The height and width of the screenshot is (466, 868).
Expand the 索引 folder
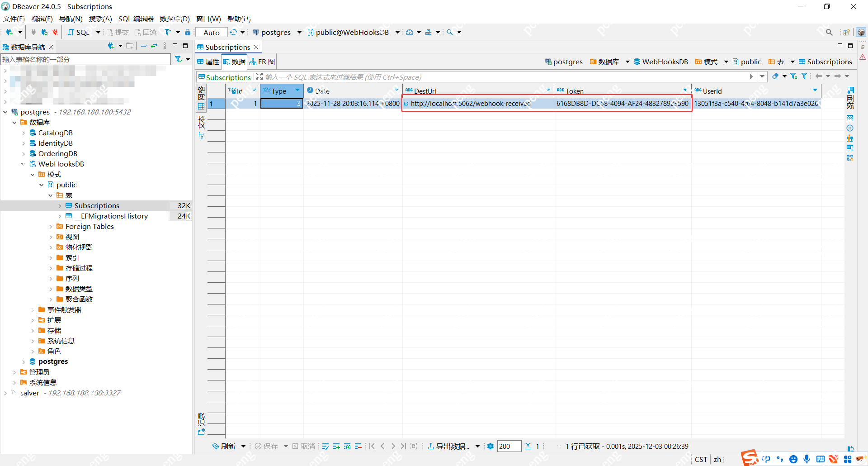51,258
